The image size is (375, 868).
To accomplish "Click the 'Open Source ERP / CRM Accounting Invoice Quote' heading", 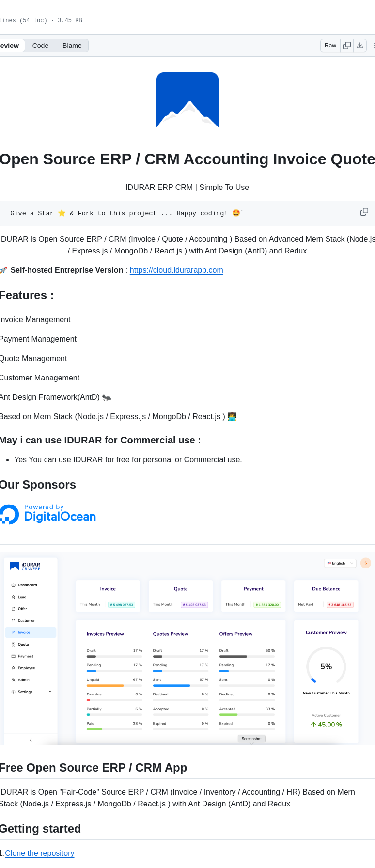I will point(187,159).
